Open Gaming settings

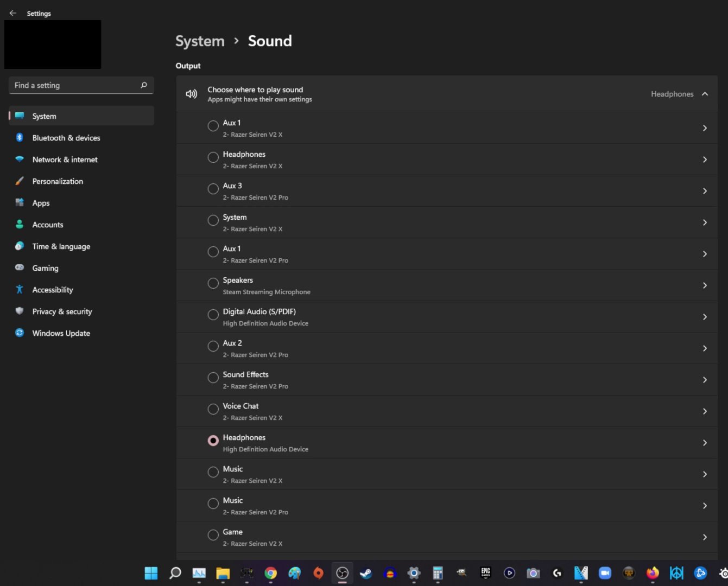(81, 268)
